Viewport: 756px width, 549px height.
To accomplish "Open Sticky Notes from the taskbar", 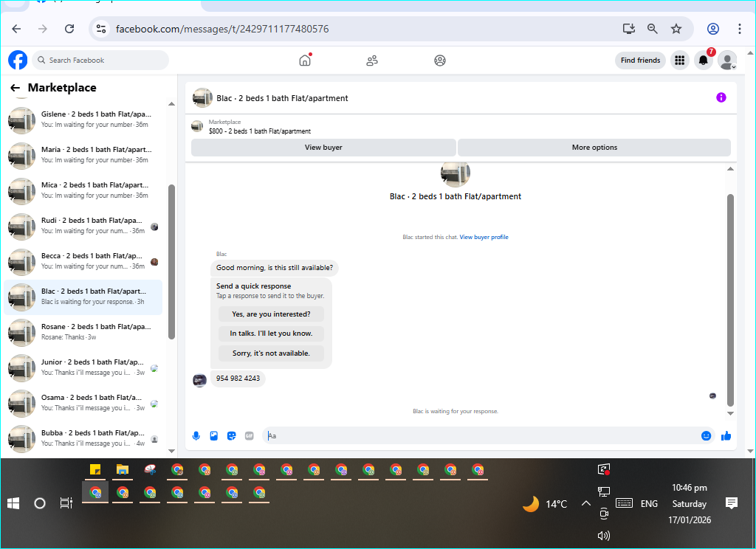I will coord(95,469).
